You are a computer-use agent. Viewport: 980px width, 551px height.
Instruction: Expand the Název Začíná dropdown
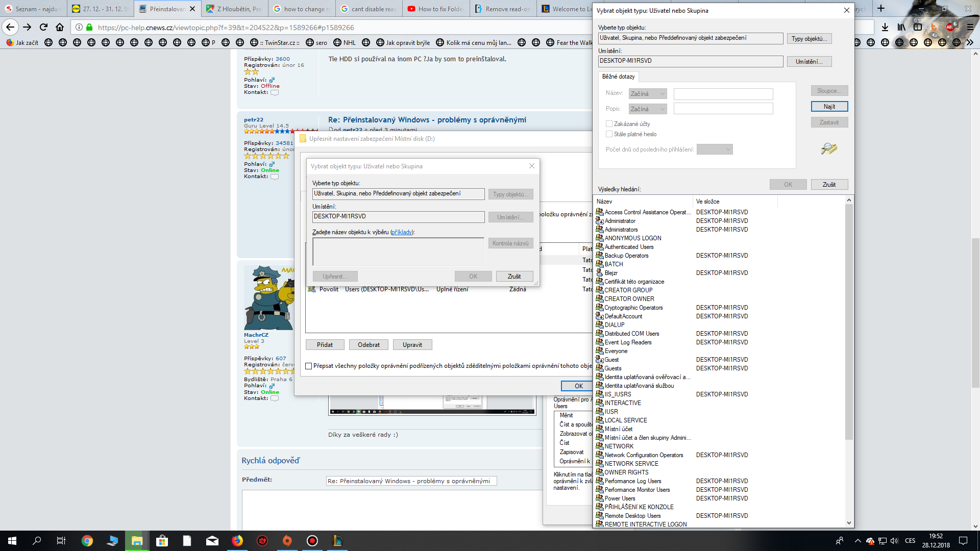[x=647, y=94]
